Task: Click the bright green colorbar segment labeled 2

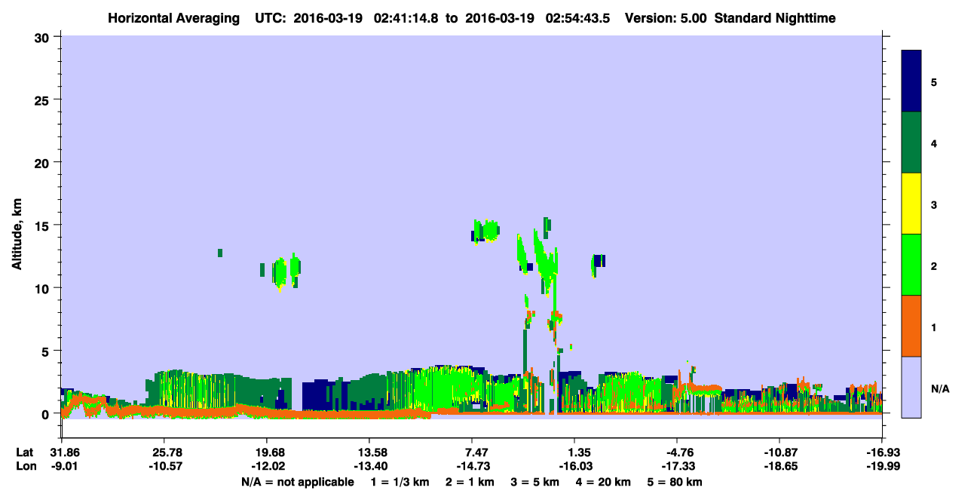Action: (911, 265)
